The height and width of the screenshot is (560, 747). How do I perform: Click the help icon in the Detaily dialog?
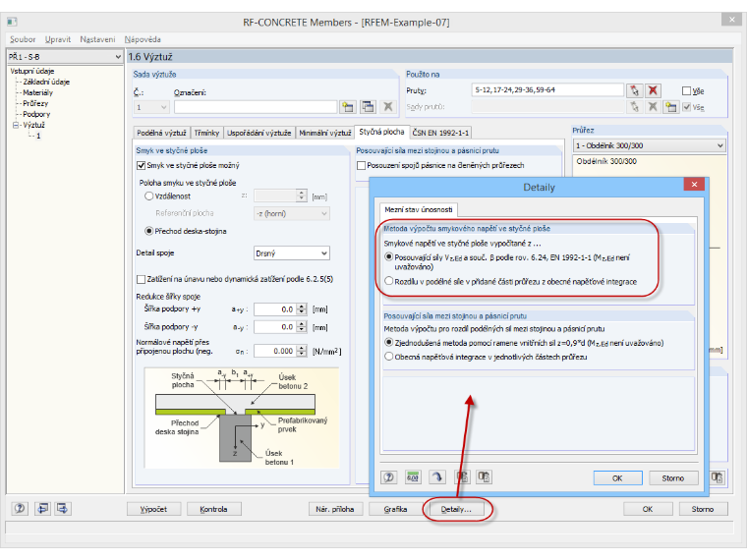click(x=389, y=476)
